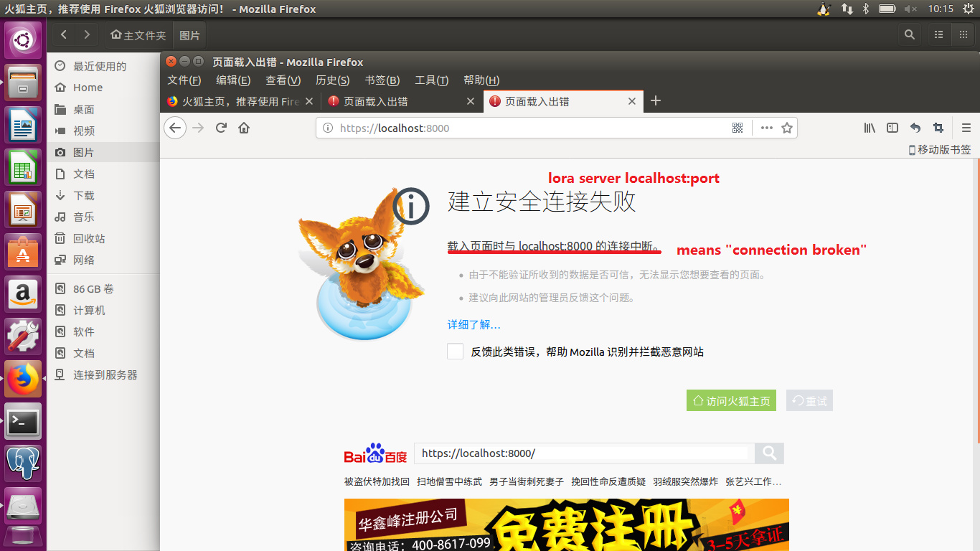Bookmark this page with the star icon
980x551 pixels.
pos(787,128)
